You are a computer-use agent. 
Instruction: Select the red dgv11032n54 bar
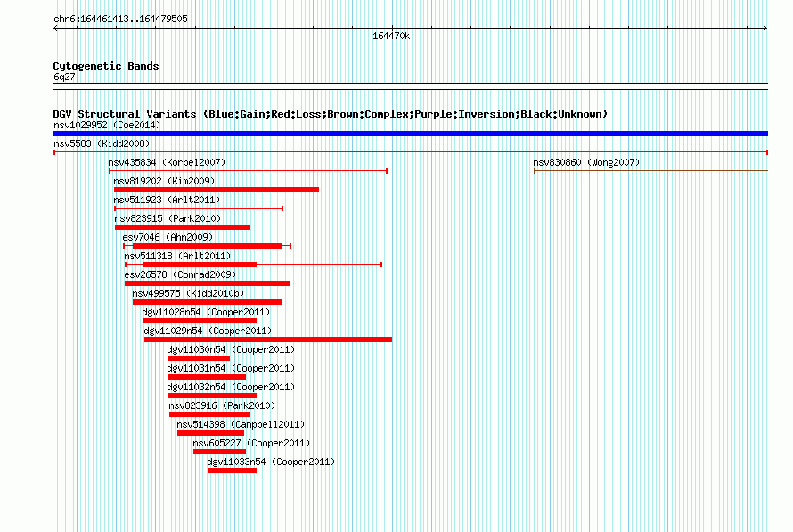[212, 396]
